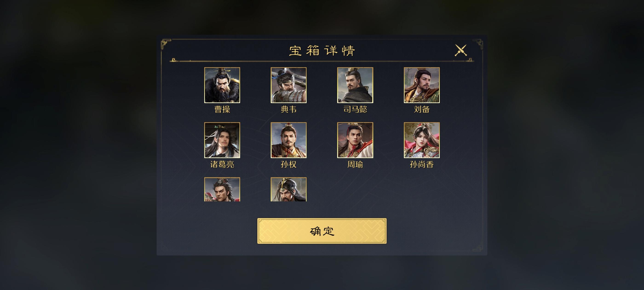Click the 典韦 name label
644x290 pixels.
(288, 109)
